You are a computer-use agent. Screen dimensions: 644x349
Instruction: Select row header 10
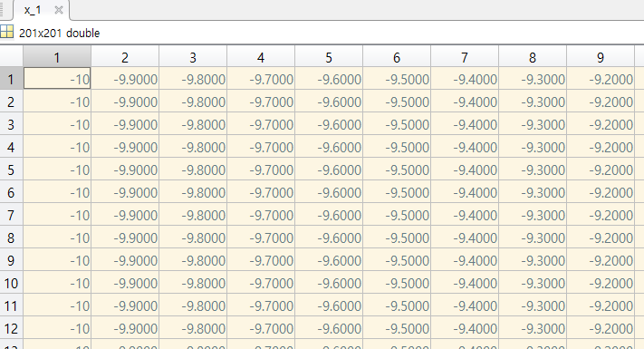tap(12, 283)
